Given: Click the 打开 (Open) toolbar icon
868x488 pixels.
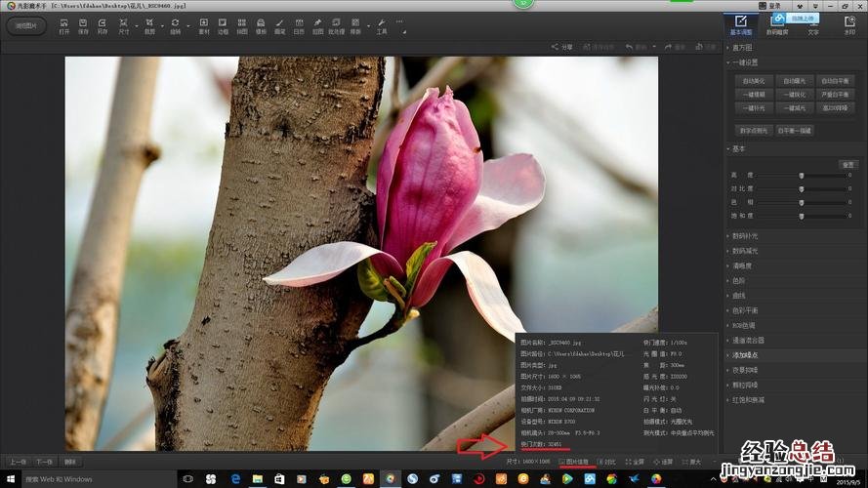Looking at the screenshot, I should (64, 25).
